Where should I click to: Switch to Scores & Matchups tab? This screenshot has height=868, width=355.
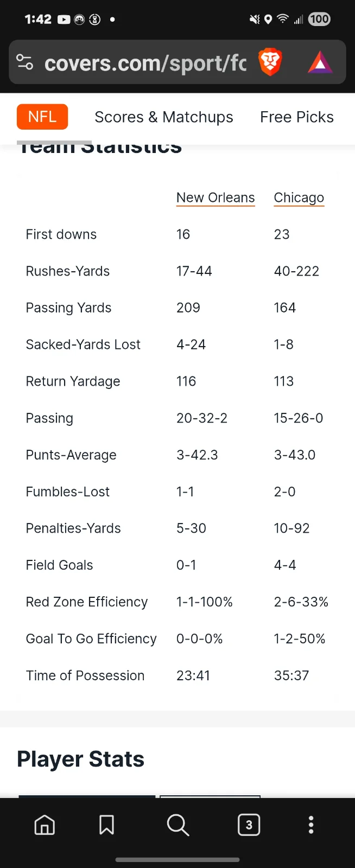164,117
